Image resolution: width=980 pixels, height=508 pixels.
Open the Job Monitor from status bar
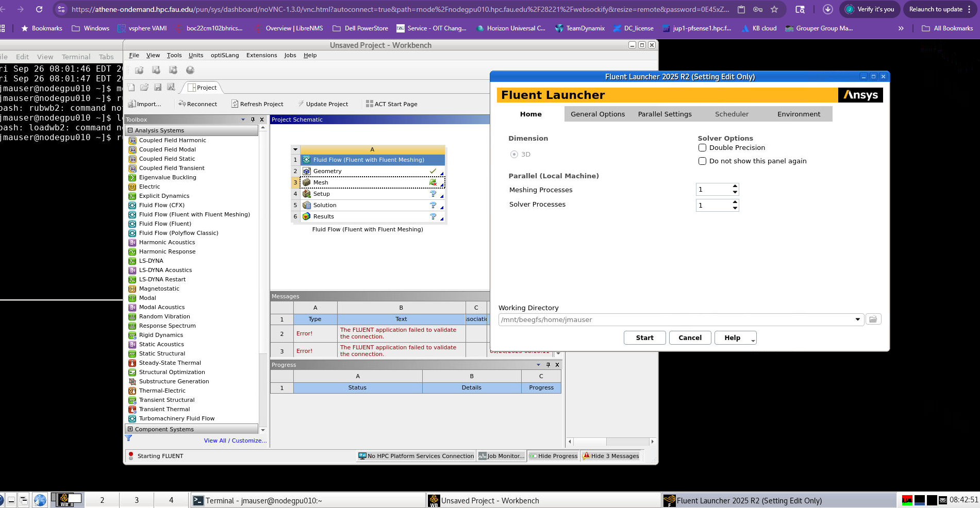point(502,456)
